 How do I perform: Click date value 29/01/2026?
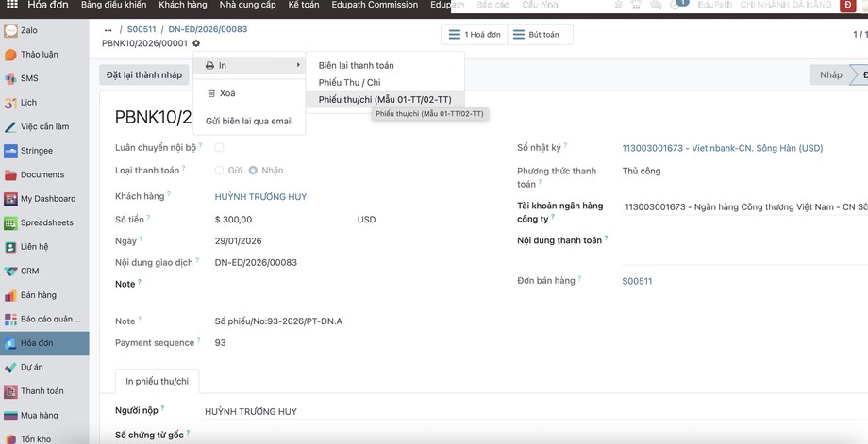coord(239,241)
